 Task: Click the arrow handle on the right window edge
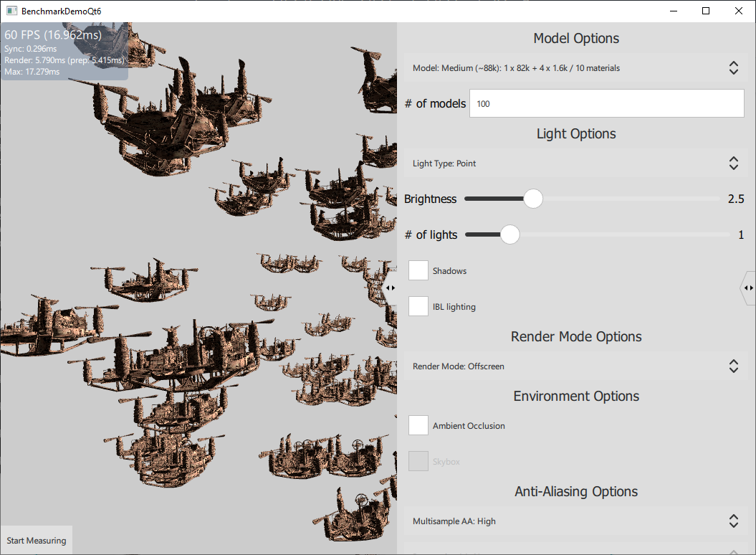point(748,288)
